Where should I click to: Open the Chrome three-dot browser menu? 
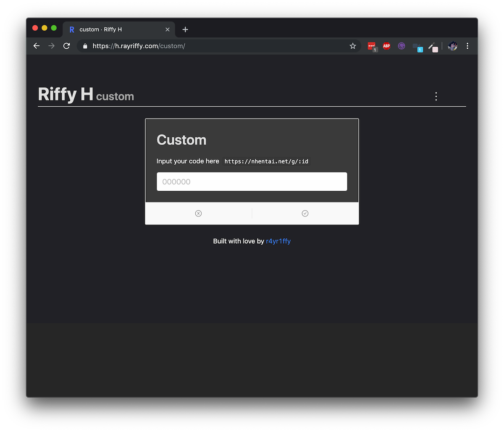pos(467,46)
